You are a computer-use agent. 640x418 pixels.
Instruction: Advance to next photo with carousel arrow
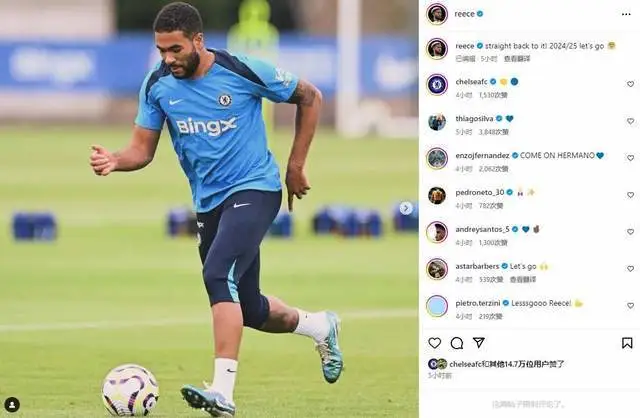coord(406,208)
